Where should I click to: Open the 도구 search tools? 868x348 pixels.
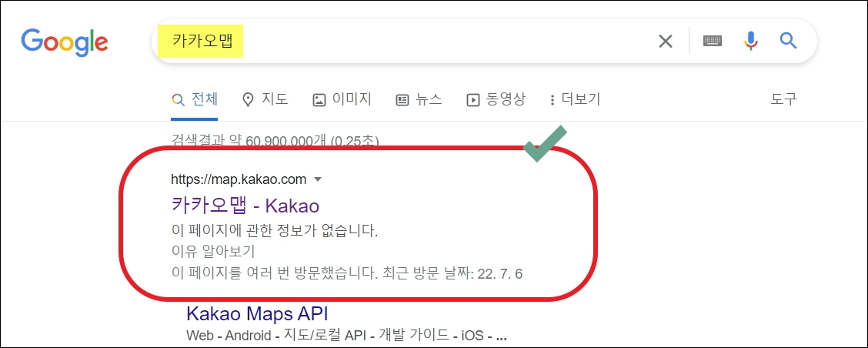click(783, 100)
